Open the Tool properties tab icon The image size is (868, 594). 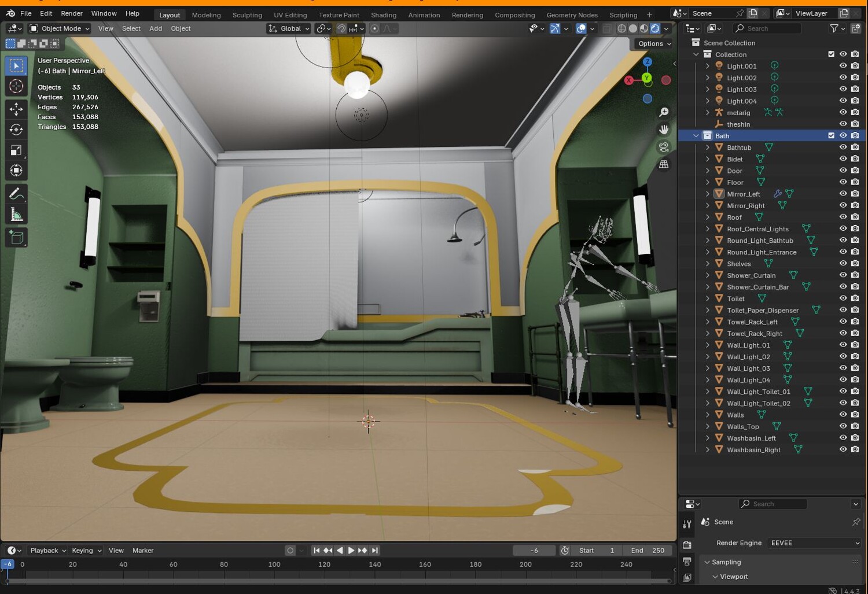[x=687, y=525]
